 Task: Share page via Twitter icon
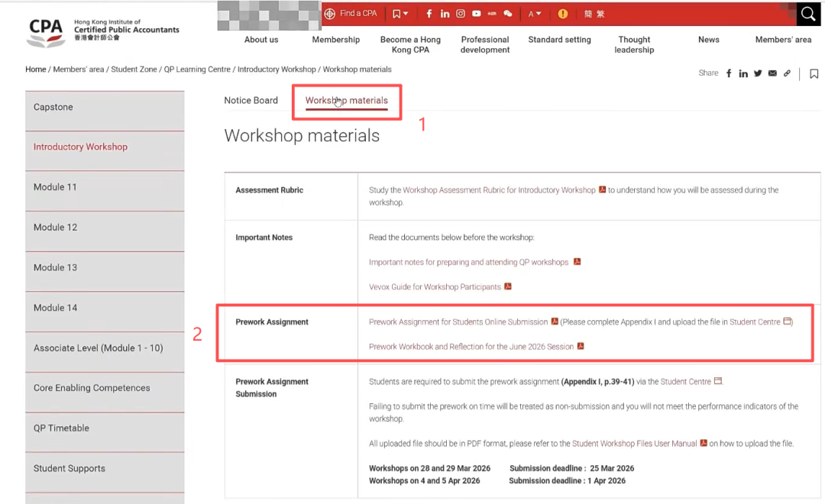[x=758, y=73]
